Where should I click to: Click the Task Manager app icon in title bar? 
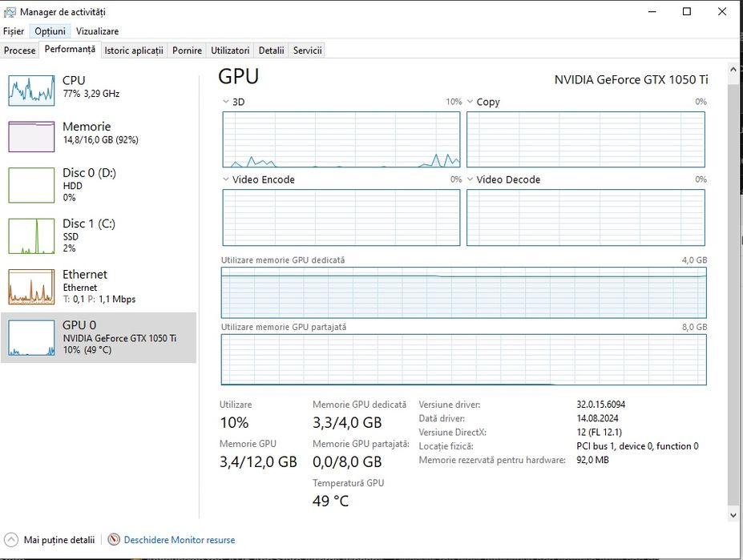(10, 12)
